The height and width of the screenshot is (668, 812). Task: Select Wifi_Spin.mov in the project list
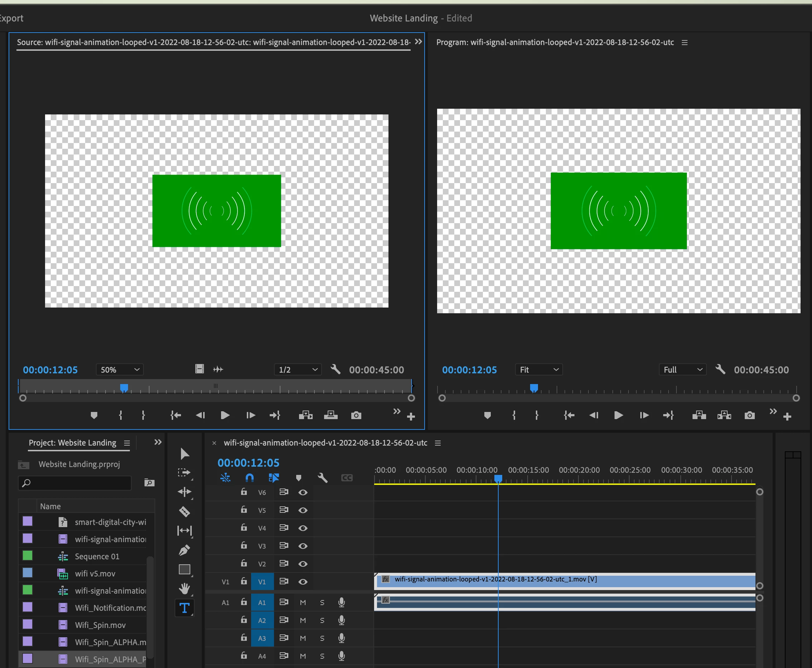tap(100, 625)
